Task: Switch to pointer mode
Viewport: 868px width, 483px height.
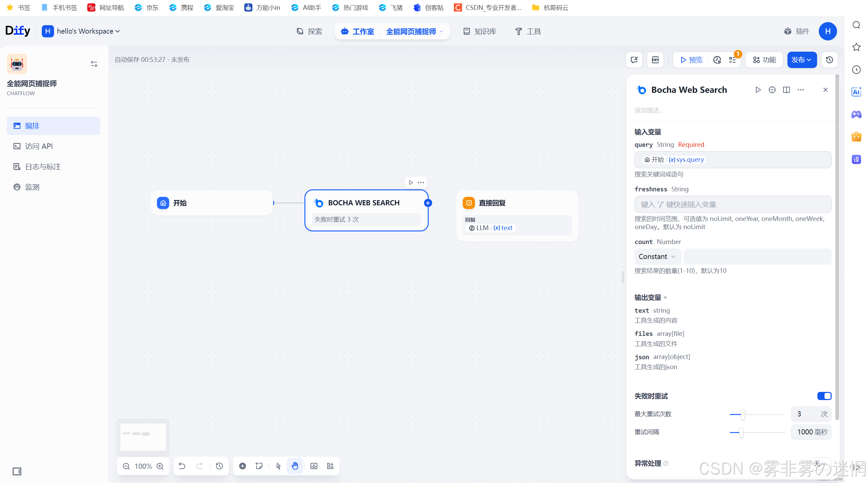Action: [279, 466]
